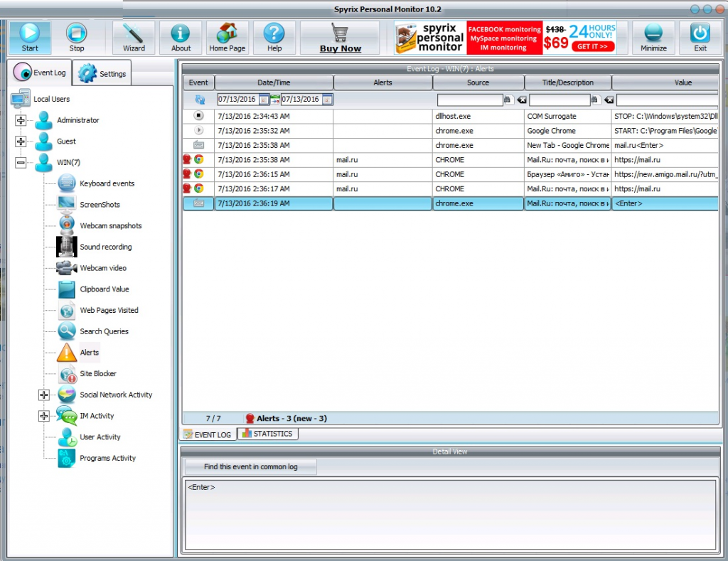Go to Home Page icon
Image resolution: width=728 pixels, height=561 pixels.
227,38
